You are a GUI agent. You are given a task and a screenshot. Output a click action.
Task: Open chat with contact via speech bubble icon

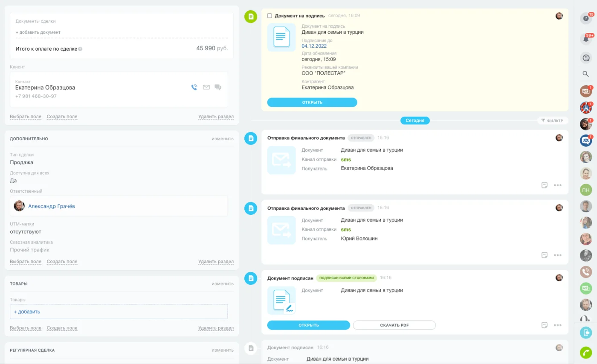click(218, 87)
